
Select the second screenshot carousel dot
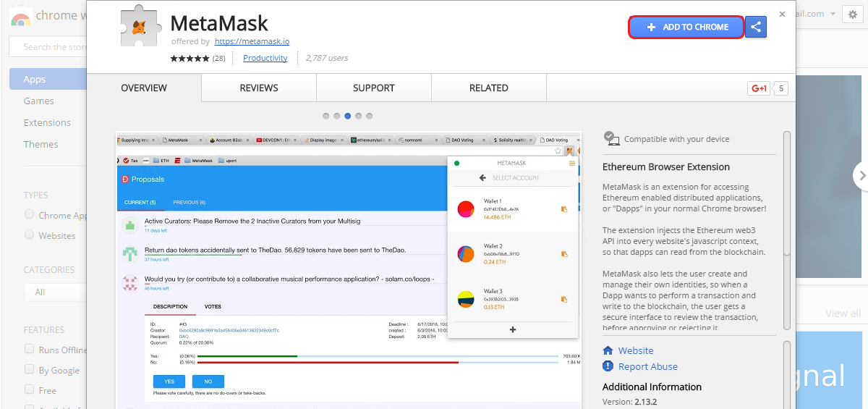pyautogui.click(x=337, y=116)
